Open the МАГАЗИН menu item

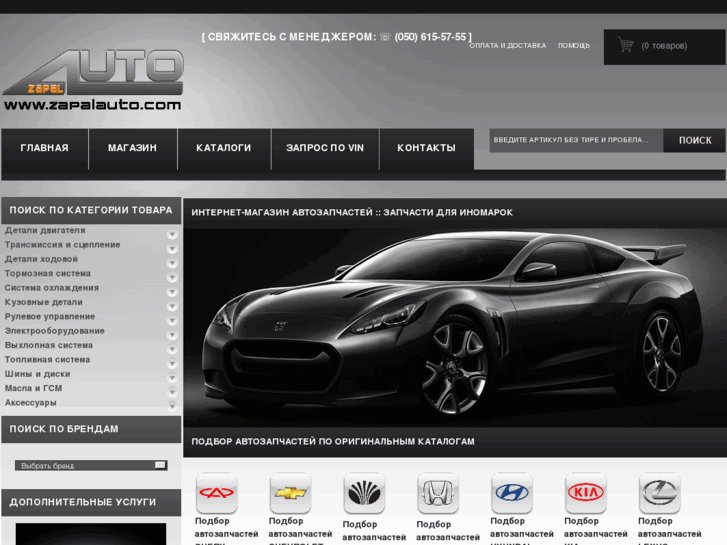[x=133, y=148]
